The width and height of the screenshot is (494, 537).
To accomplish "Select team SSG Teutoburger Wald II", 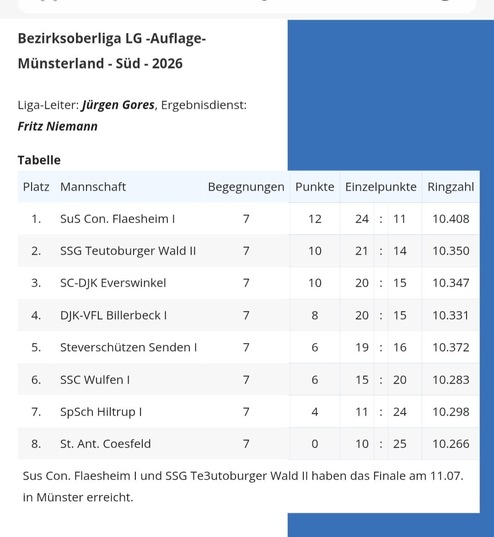I will (x=128, y=251).
